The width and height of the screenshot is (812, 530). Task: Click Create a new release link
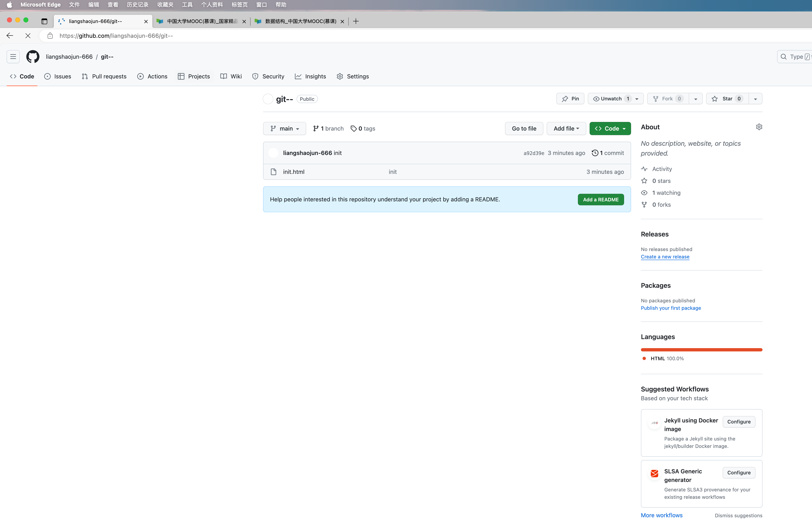pyautogui.click(x=665, y=256)
